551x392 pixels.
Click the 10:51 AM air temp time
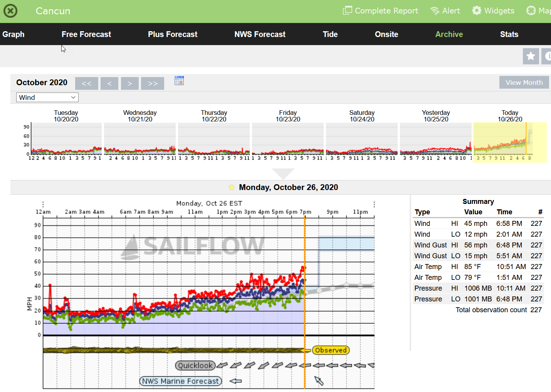pos(511,267)
